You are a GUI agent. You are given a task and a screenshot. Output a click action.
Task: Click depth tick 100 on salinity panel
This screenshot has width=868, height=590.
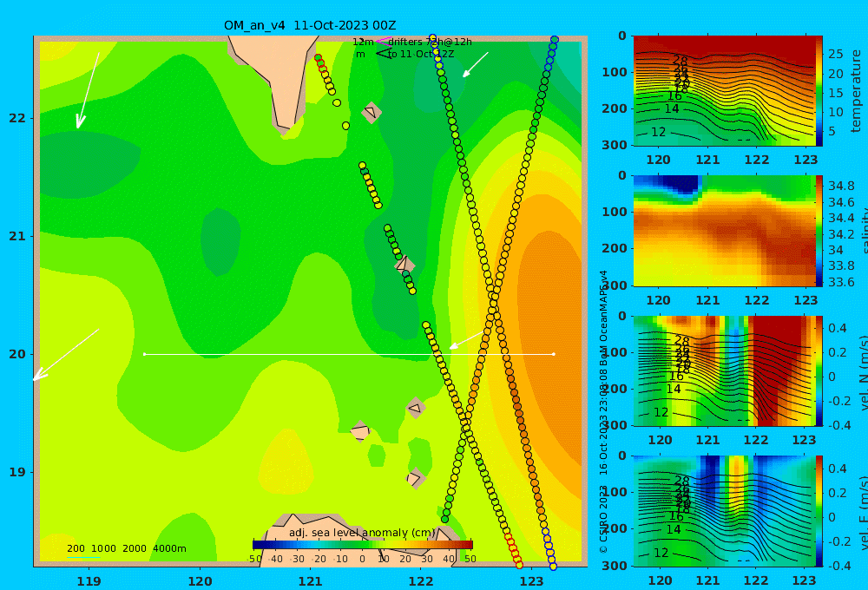point(615,212)
